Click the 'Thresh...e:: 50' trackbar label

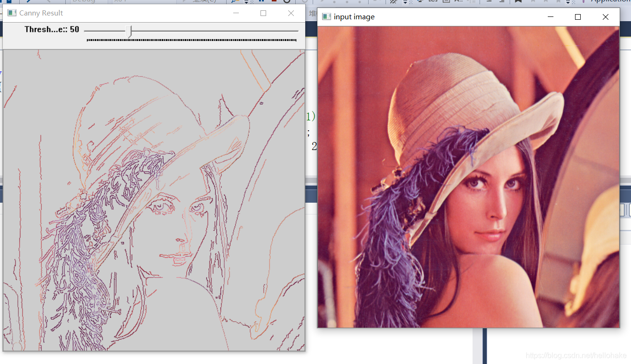52,30
